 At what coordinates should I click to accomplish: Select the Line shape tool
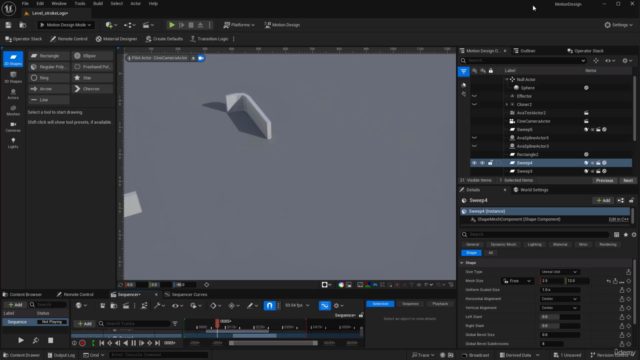49,100
